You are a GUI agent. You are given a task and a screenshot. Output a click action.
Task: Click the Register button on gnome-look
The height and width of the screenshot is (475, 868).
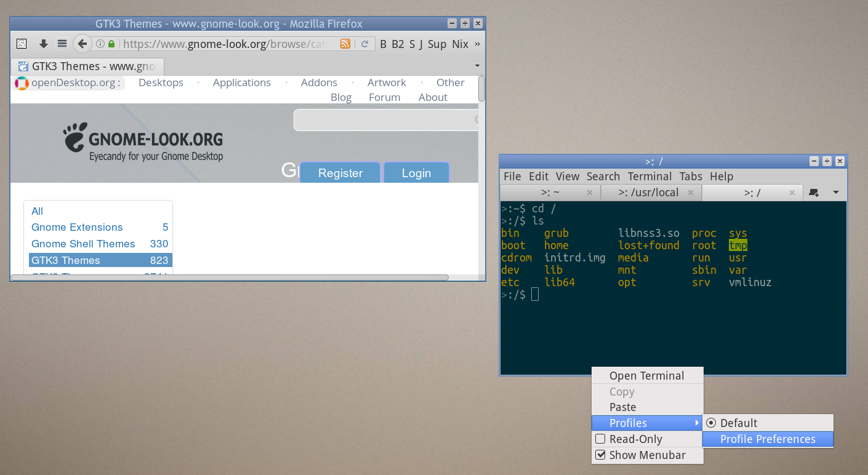pos(340,173)
